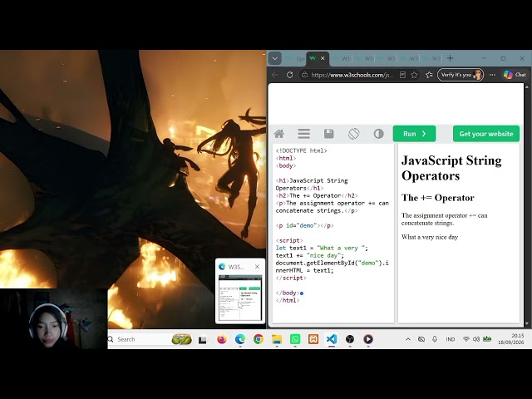Click the <!DOCTYPE html> code line
Screen dimensions: 532x399
point(301,150)
